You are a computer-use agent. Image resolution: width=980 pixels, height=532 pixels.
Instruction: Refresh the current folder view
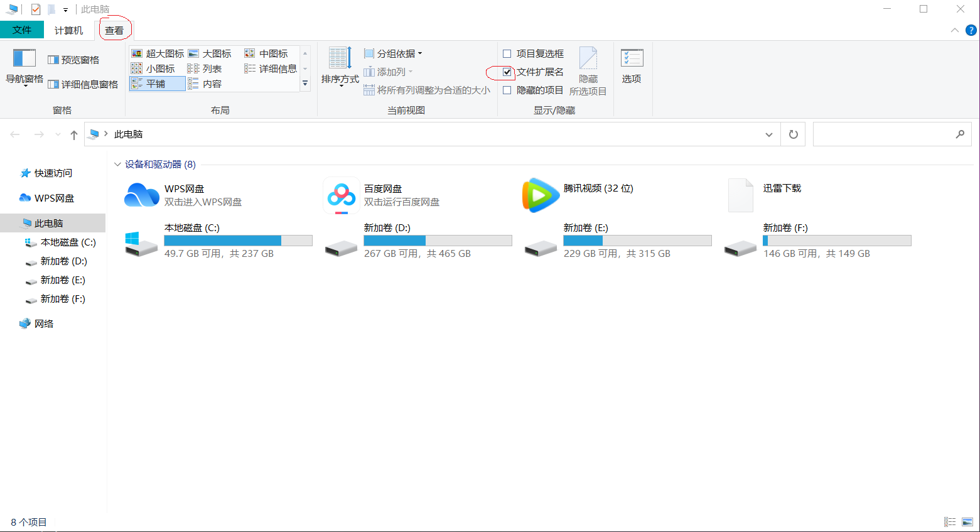click(794, 134)
